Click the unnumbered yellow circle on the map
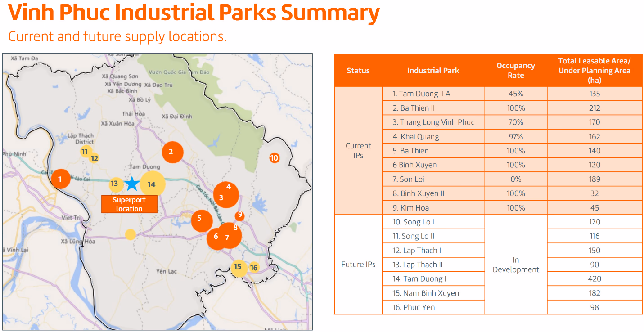Viewport: 644px width, 332px height. click(130, 234)
